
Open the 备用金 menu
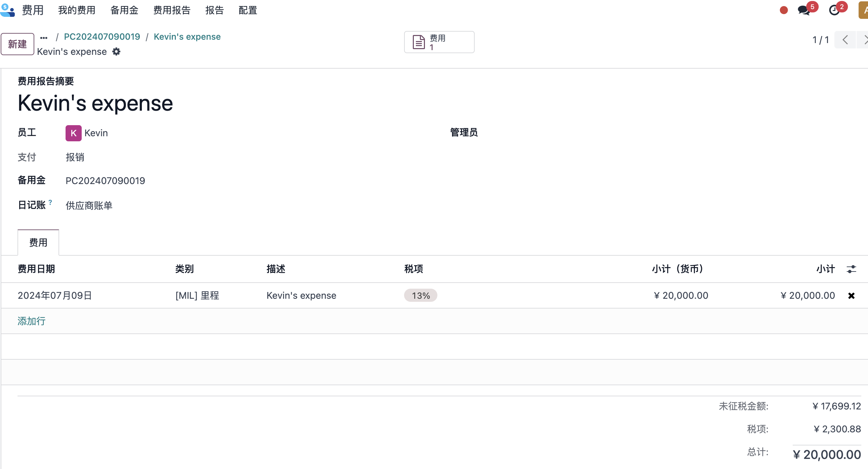tap(124, 10)
